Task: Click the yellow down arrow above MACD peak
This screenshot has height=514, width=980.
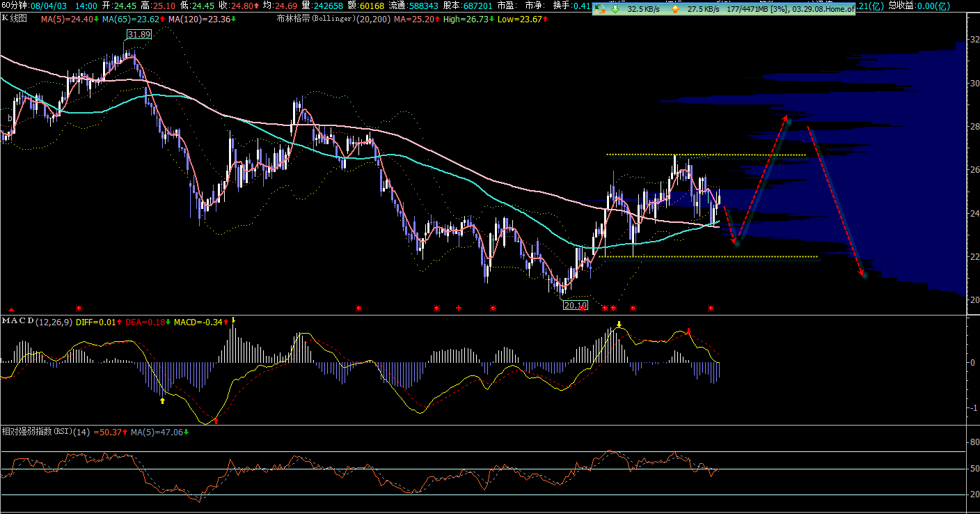Action: click(x=619, y=325)
